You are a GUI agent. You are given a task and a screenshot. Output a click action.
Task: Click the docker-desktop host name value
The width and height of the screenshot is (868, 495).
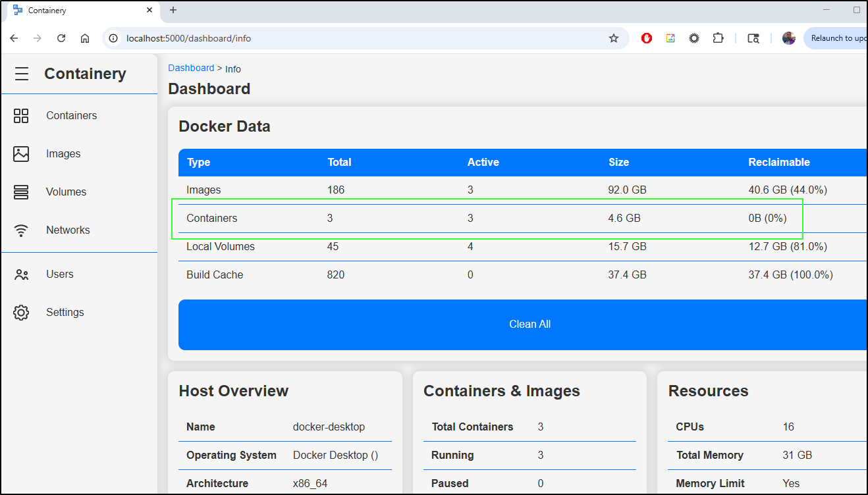[329, 427]
